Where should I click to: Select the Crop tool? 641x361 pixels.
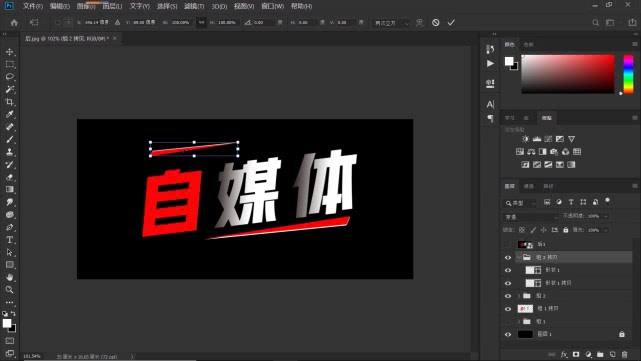click(x=10, y=102)
